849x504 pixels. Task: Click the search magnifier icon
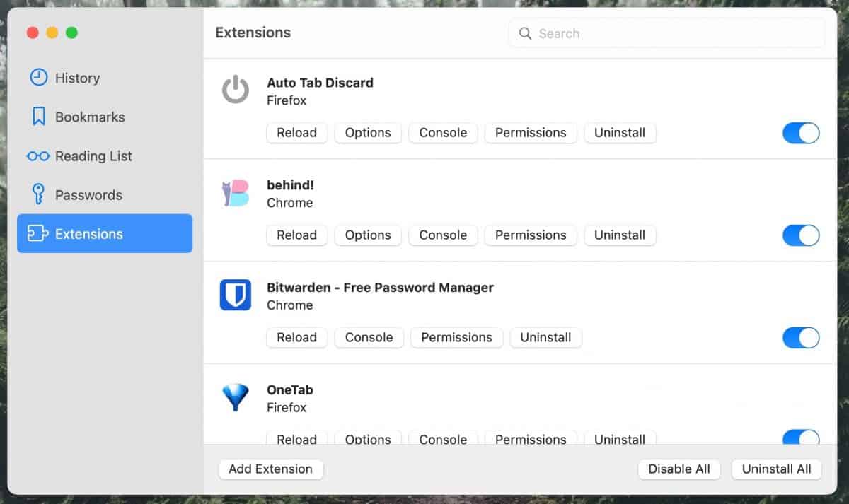coord(524,33)
